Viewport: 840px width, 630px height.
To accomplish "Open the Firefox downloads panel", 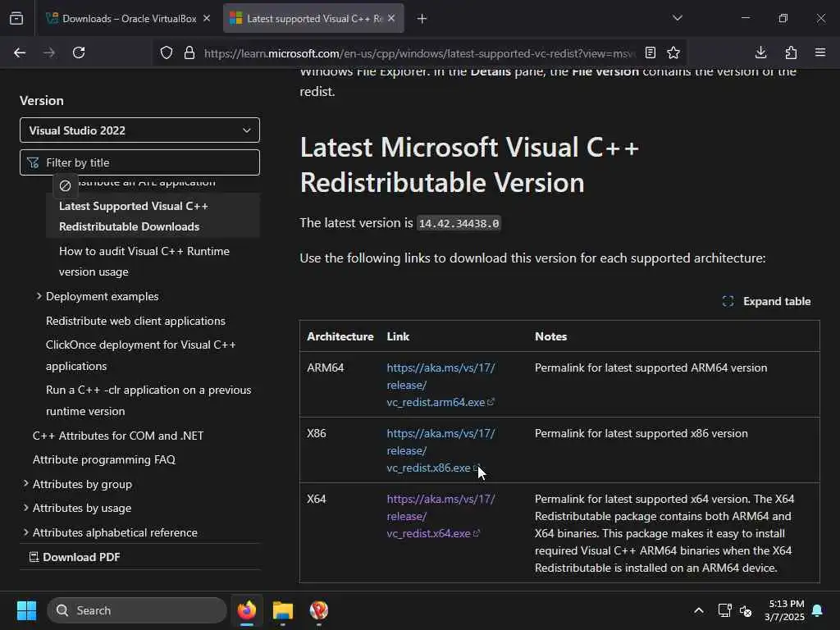I will 760,52.
